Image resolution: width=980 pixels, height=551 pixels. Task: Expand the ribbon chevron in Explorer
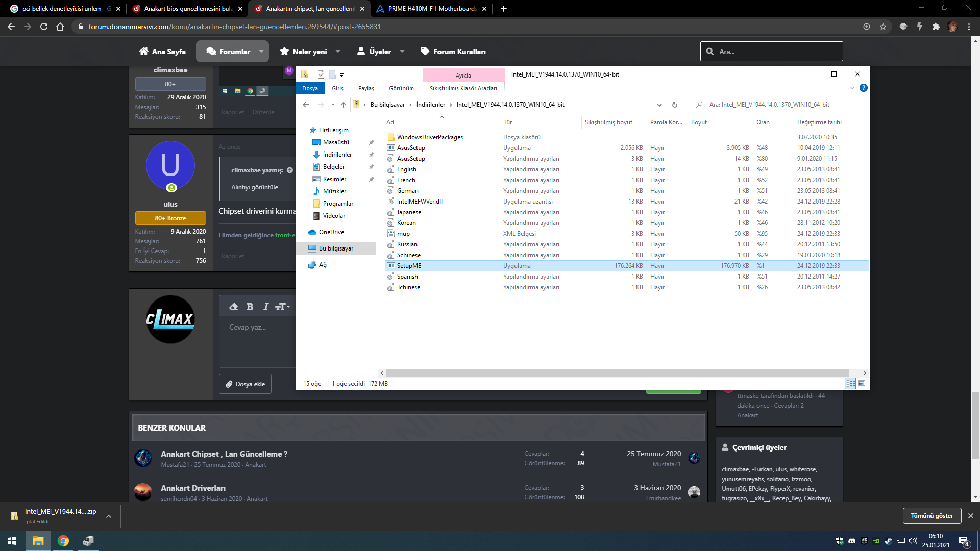[852, 88]
